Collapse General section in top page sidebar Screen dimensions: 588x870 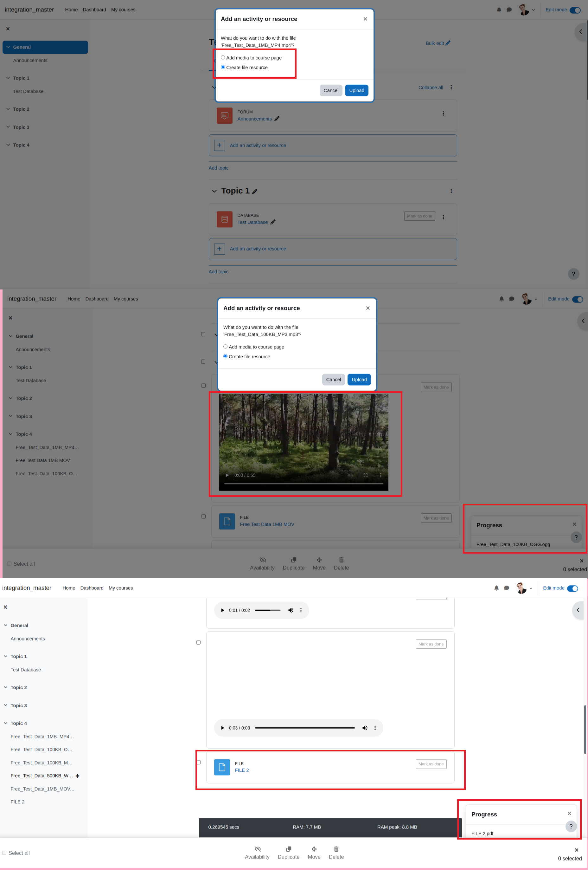pos(8,47)
